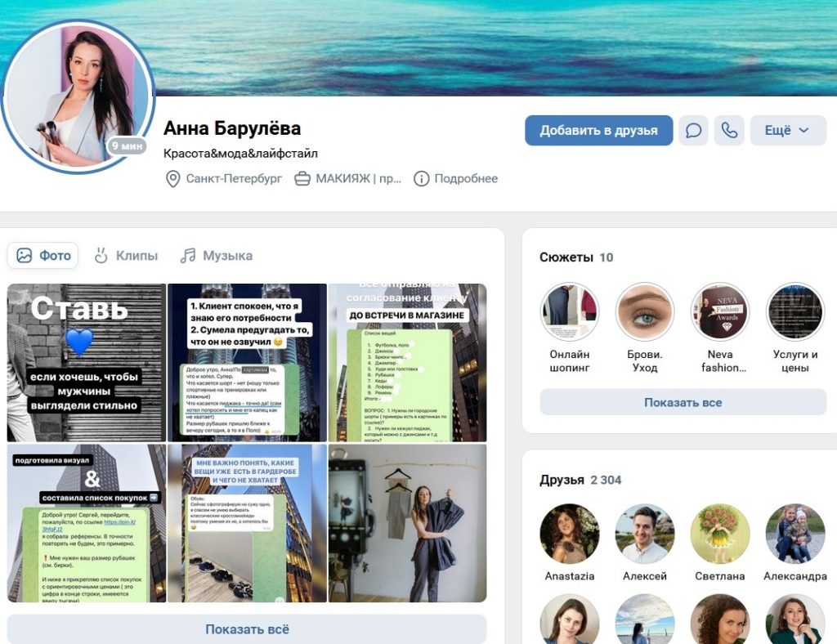Open the message chat bubble icon
Viewport: 837px width, 644px height.
tap(693, 130)
